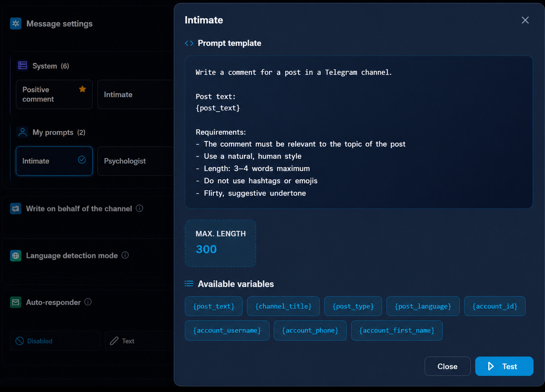Click the pencil icon next to Text
Screen dimensions: 545x392
click(x=114, y=341)
